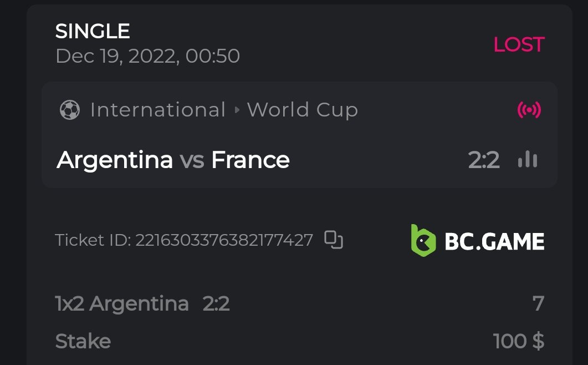Select the Argentina team name
Image resolution: width=588 pixels, height=365 pixels.
click(x=115, y=160)
